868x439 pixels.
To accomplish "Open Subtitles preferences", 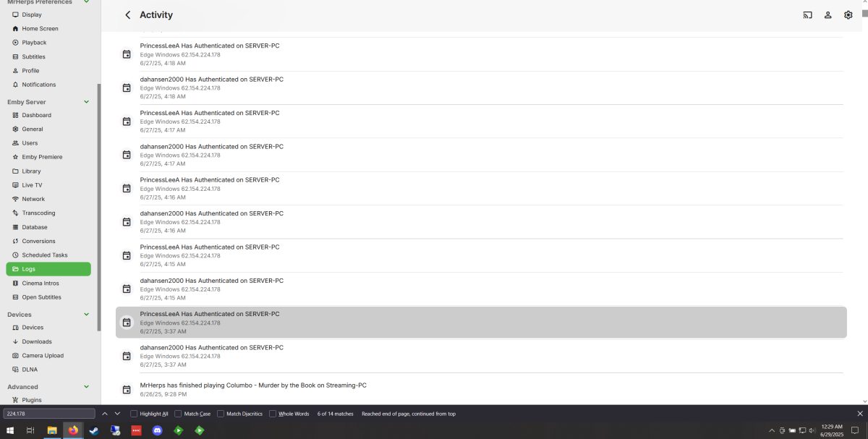I will [48, 56].
